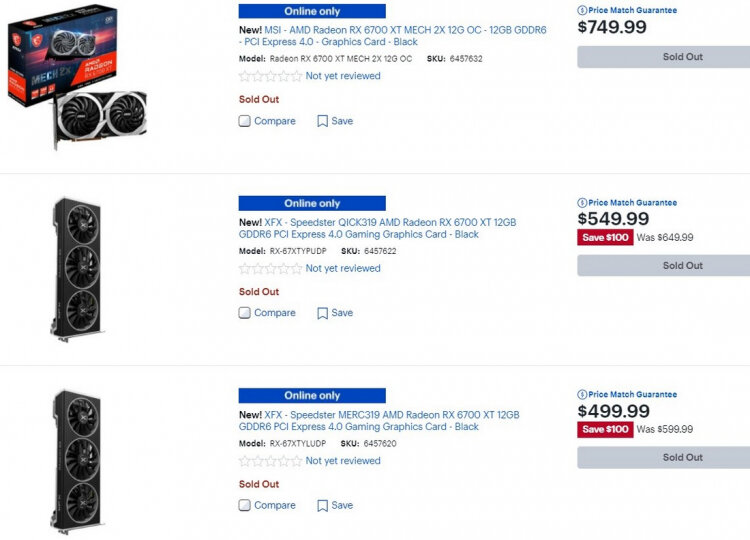View XFX QICK319 triple-fan card image
Screen dimensions: 750x540
77,266
